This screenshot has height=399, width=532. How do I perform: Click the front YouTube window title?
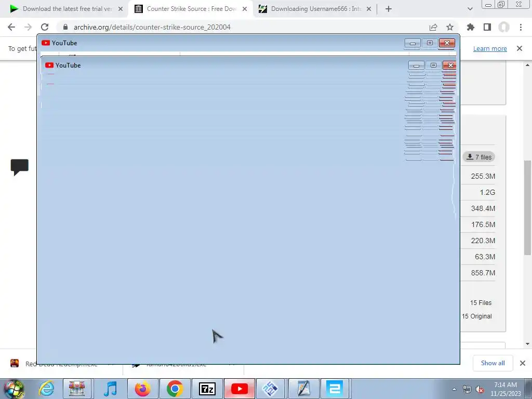pos(68,65)
